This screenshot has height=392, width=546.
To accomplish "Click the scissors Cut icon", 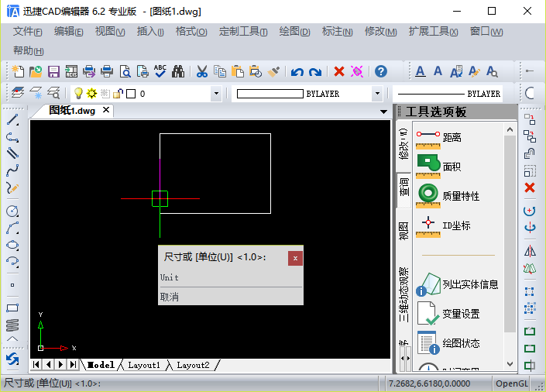I will tap(202, 71).
